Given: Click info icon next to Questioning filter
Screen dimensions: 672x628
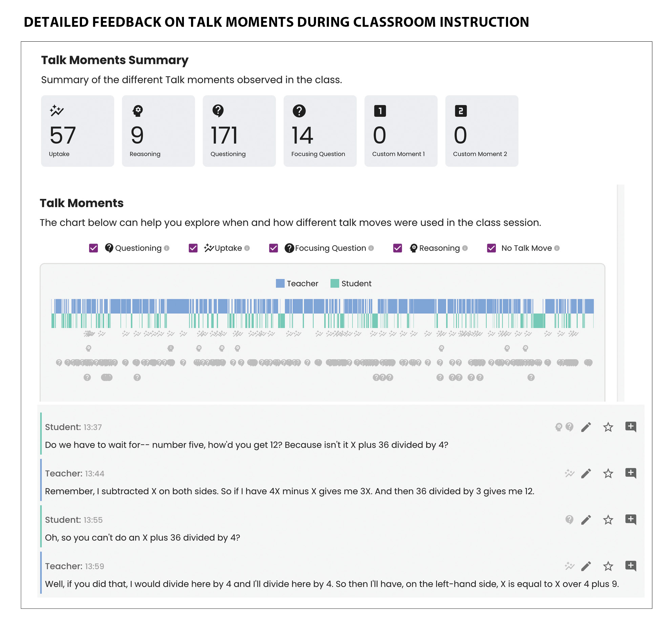Looking at the screenshot, I should tap(167, 248).
